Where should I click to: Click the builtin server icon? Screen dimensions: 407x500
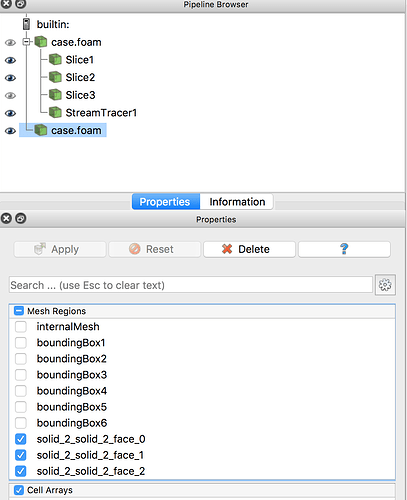point(26,24)
